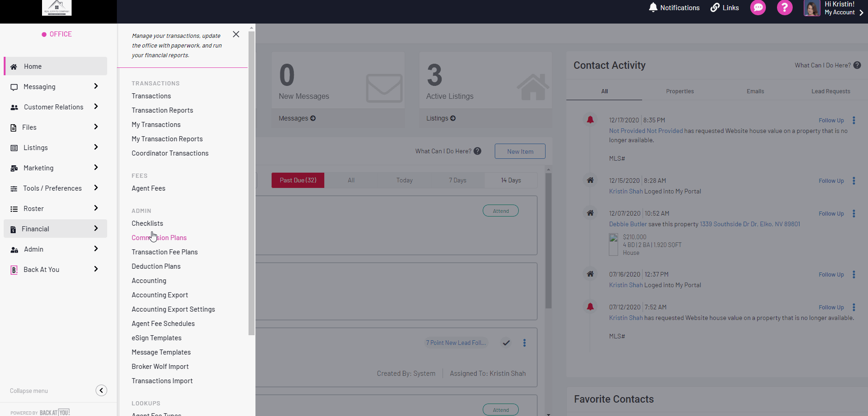
Task: Click the Home house icon in sidebar
Action: click(14, 66)
